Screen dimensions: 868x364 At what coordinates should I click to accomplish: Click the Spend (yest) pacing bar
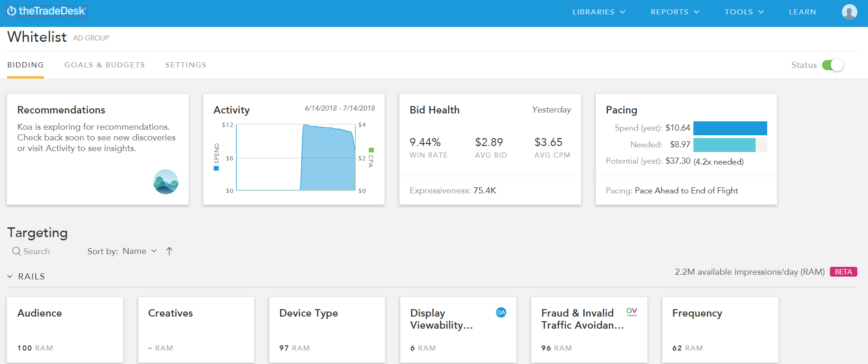point(730,128)
